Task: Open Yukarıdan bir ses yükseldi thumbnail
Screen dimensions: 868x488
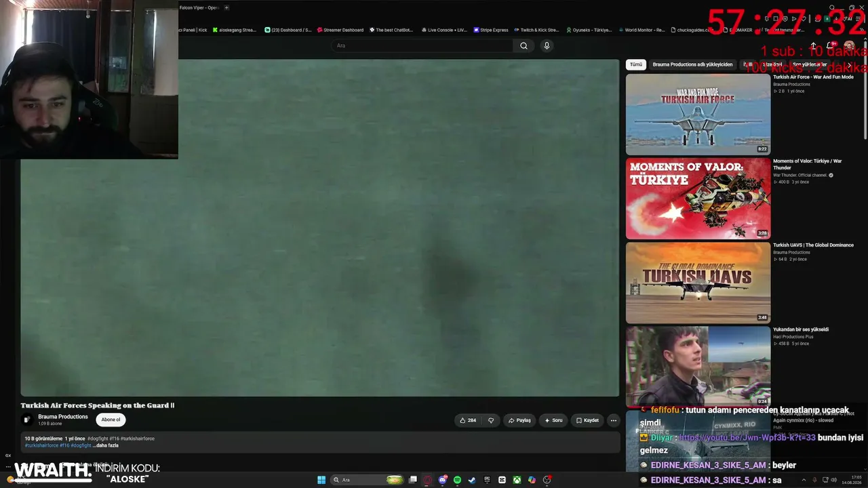Action: coord(698,367)
